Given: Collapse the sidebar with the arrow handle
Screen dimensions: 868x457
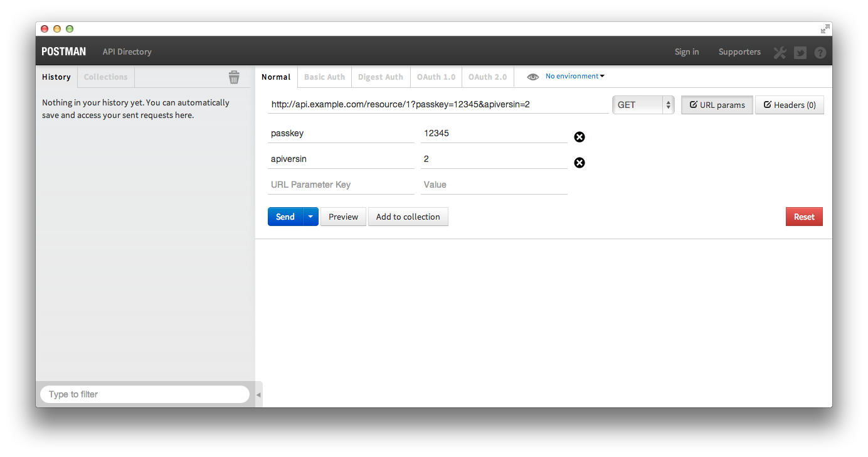Looking at the screenshot, I should tap(258, 395).
